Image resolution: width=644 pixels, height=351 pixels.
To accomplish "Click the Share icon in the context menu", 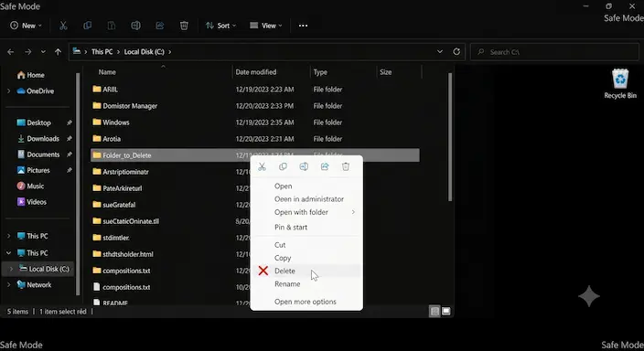I will tap(325, 166).
